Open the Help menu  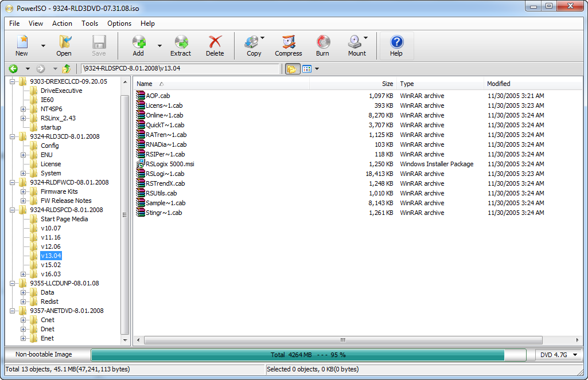[x=147, y=23]
